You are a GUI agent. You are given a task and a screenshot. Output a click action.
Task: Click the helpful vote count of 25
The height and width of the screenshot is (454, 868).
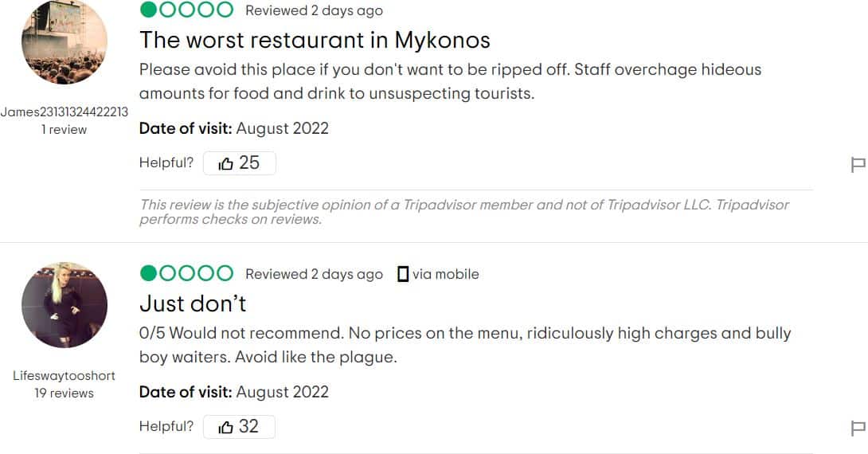pos(249,162)
